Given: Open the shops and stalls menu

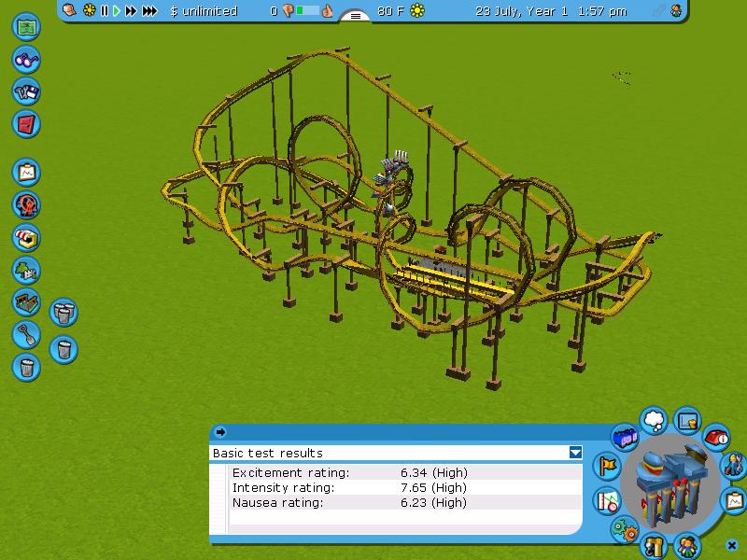Looking at the screenshot, I should point(26,238).
